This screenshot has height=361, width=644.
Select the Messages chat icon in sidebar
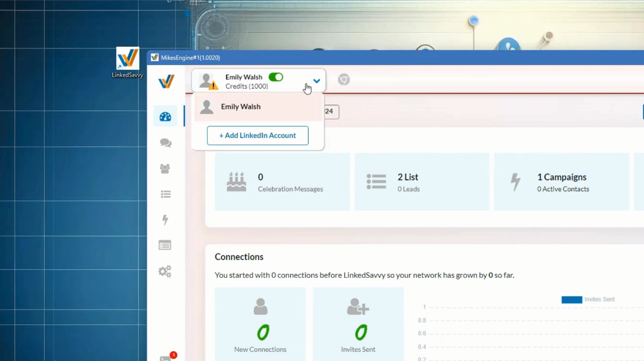point(165,142)
